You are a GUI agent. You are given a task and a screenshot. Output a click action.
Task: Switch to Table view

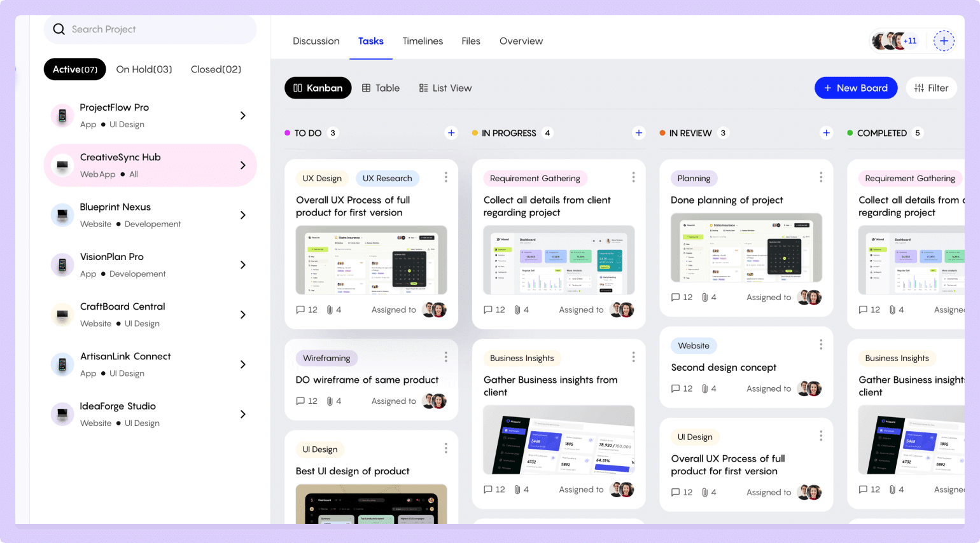[381, 88]
